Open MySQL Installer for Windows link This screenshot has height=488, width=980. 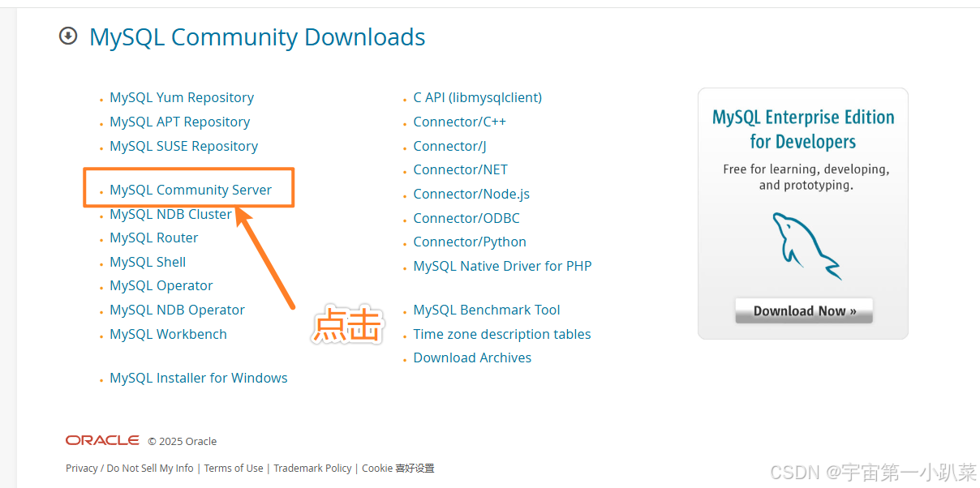click(x=199, y=378)
